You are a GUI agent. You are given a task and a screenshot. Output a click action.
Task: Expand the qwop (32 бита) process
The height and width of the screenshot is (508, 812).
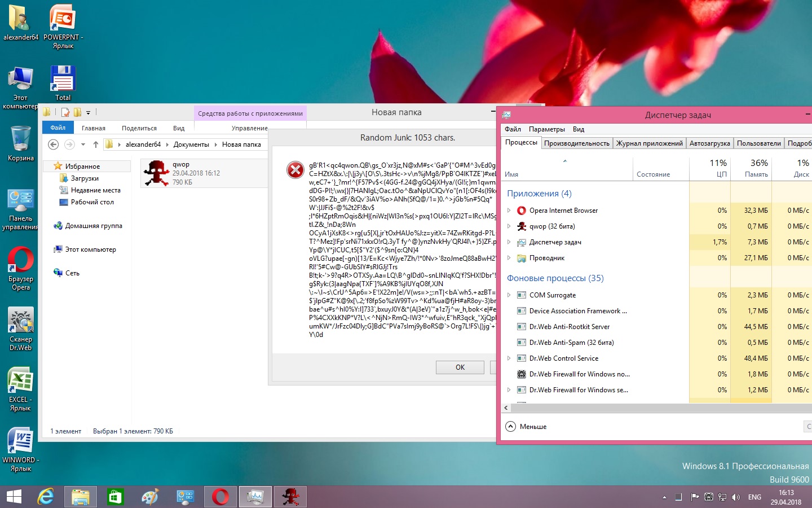(x=509, y=226)
